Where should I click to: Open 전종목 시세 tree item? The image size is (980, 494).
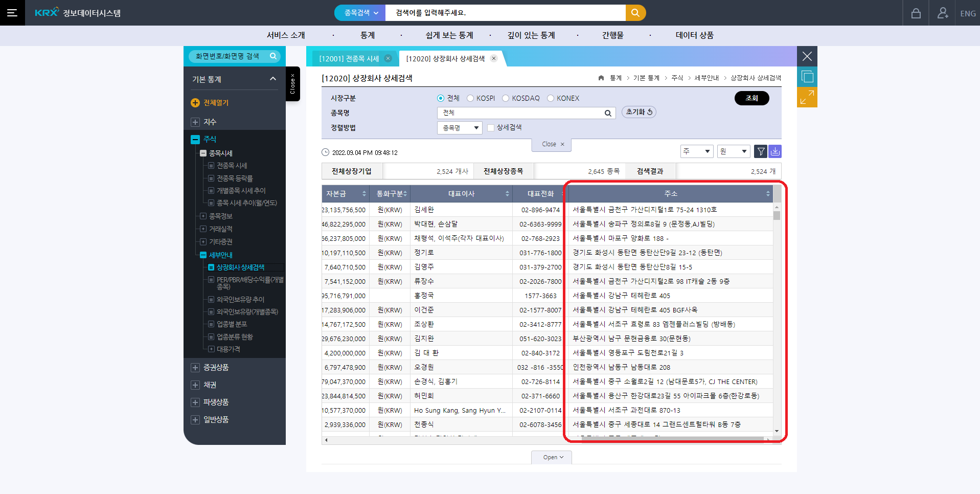coord(232,166)
